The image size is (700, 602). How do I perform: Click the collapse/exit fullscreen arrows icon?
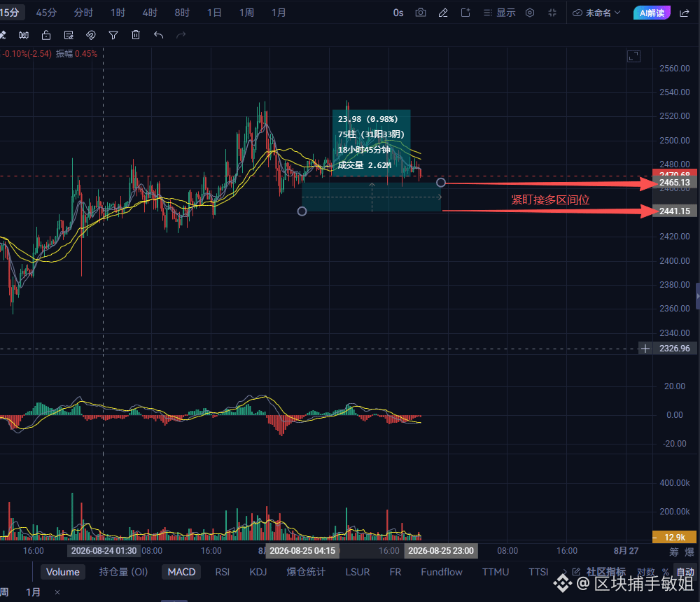point(552,13)
